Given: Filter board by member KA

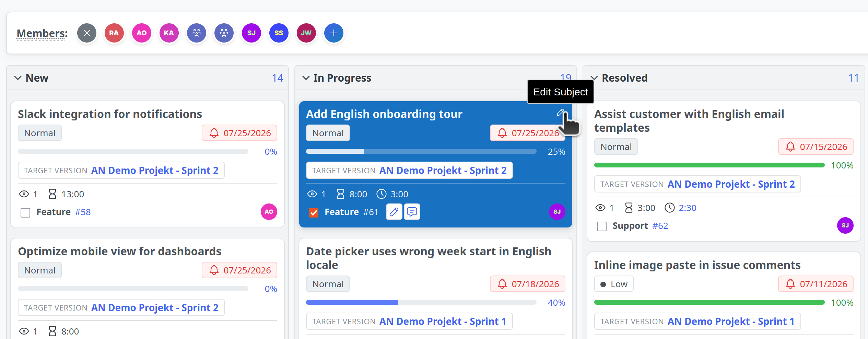Looking at the screenshot, I should [169, 33].
